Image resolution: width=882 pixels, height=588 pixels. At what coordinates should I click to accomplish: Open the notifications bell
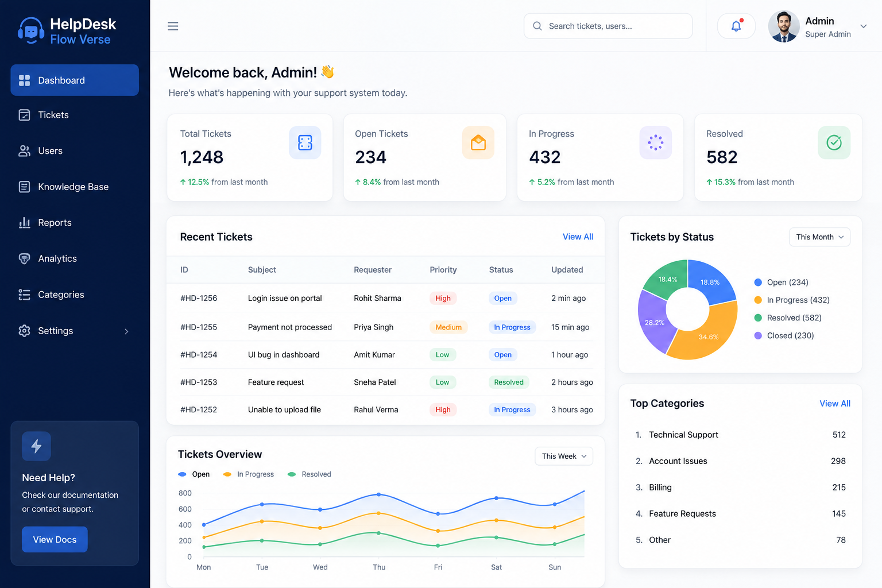click(x=736, y=26)
